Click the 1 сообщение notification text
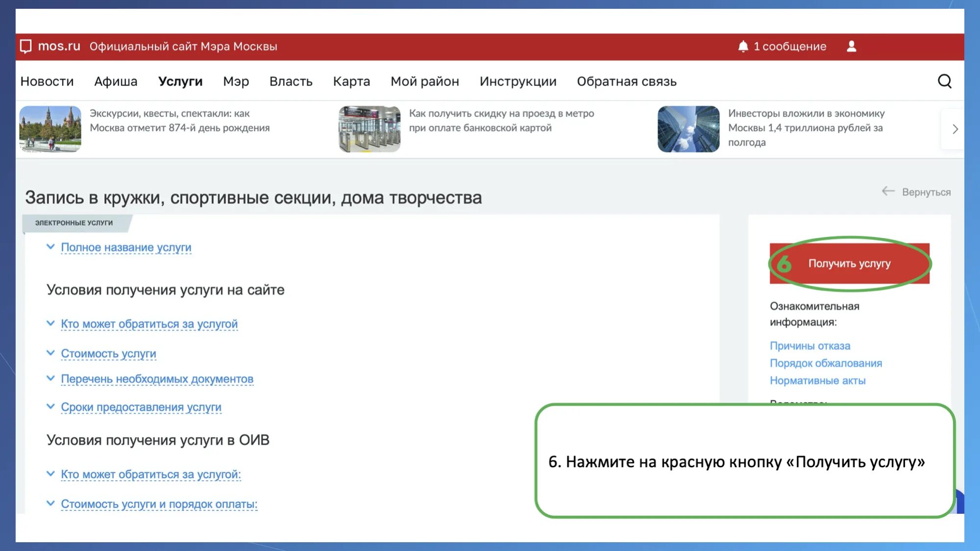980x551 pixels. [x=790, y=47]
